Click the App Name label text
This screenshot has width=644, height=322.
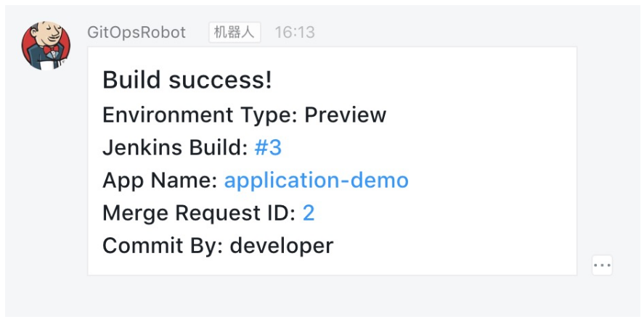pos(160,180)
